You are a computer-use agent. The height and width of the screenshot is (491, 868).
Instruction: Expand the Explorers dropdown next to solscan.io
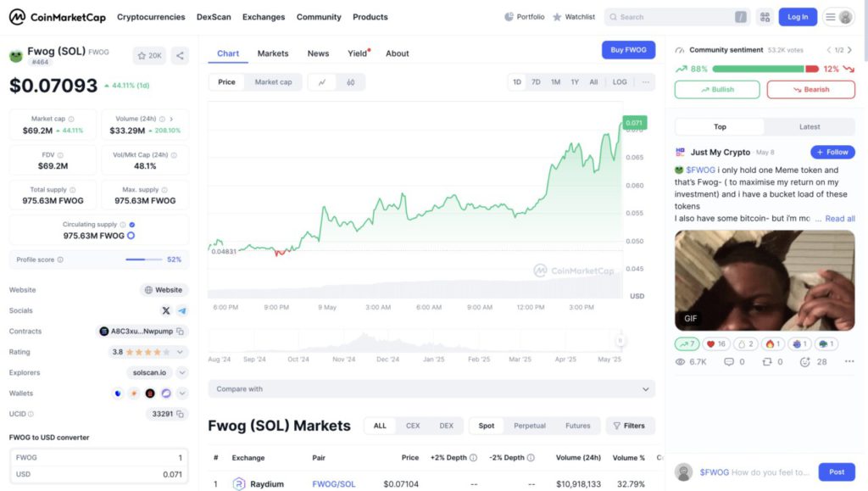[182, 372]
